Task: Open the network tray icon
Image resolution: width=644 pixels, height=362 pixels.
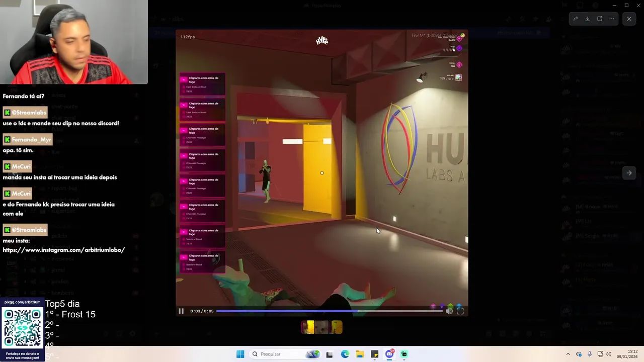Action: coord(600,354)
